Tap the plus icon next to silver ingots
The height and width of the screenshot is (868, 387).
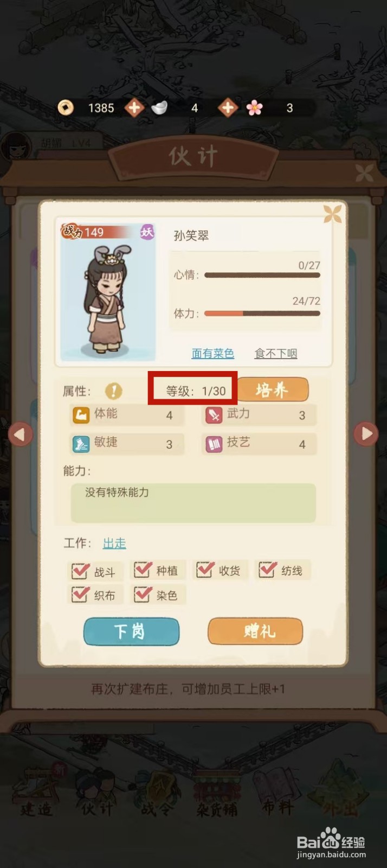[228, 107]
